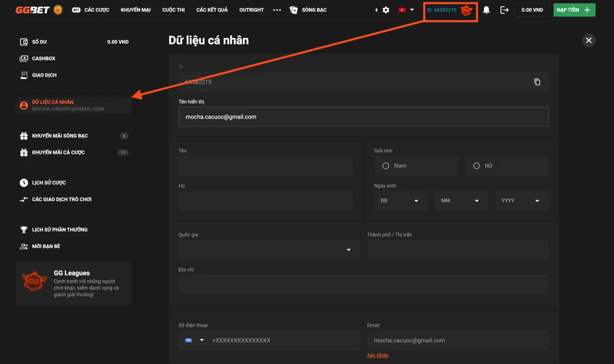The width and height of the screenshot is (614, 364).
Task: Open the Cashbox sidebar link
Action: pos(43,58)
